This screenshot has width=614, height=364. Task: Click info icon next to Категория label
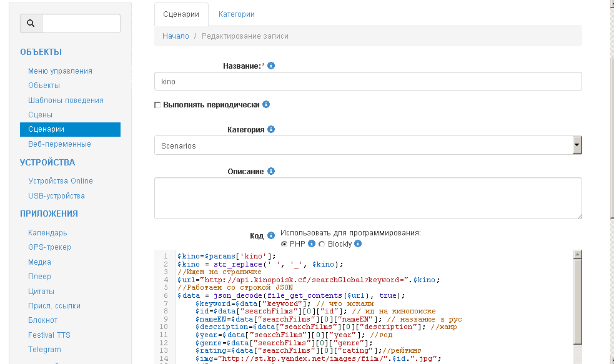tap(271, 129)
